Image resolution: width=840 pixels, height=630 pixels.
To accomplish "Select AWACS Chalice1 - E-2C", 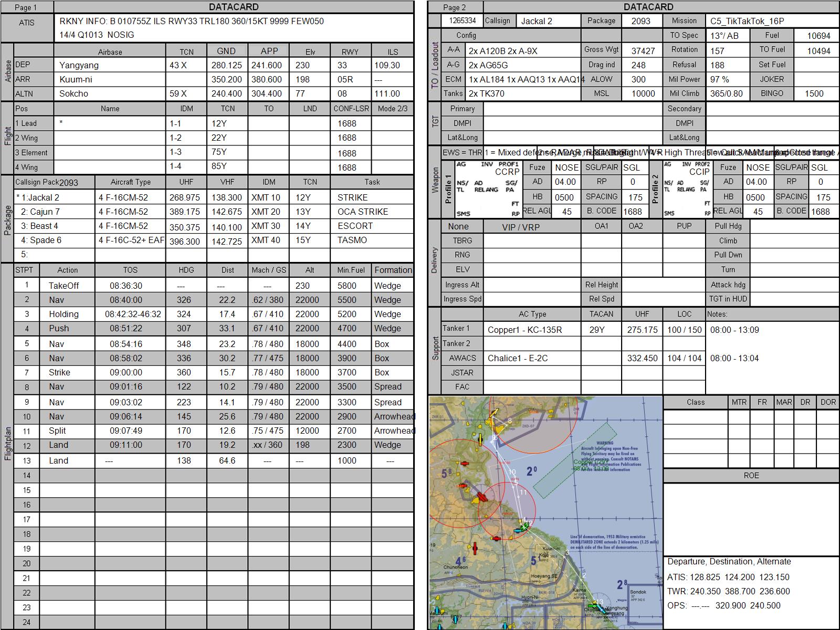I will 518,358.
